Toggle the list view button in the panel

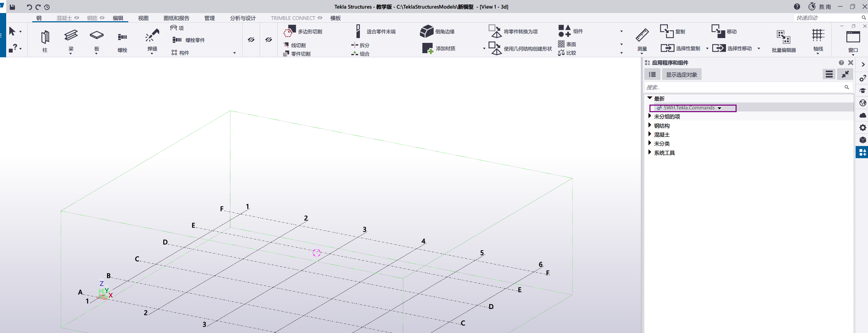[x=652, y=74]
